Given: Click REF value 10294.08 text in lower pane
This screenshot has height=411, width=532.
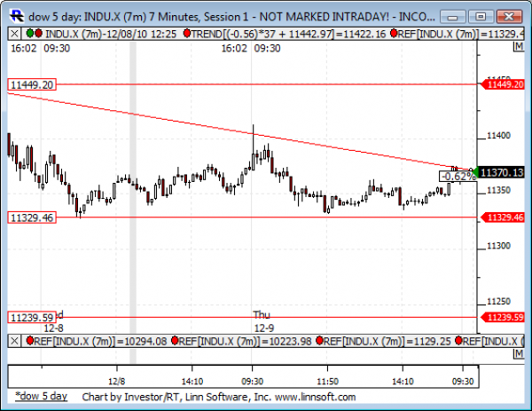Looking at the screenshot, I should click(100, 341).
